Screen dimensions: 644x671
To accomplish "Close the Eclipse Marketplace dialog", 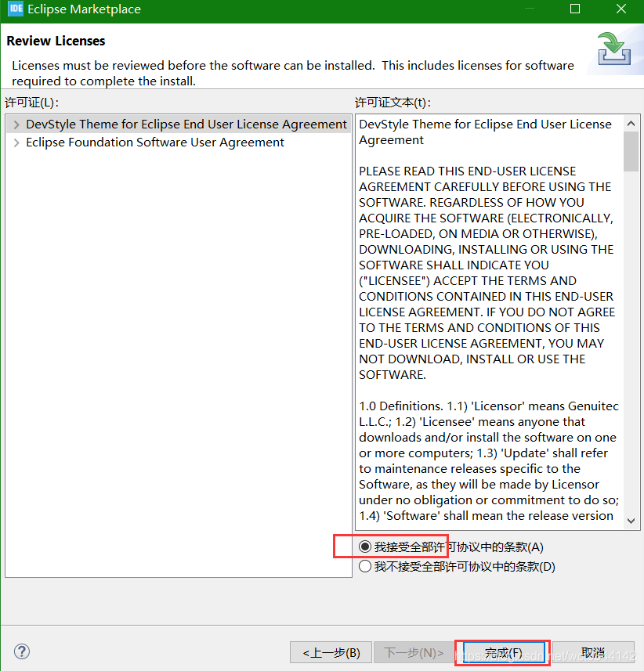I will click(x=621, y=9).
